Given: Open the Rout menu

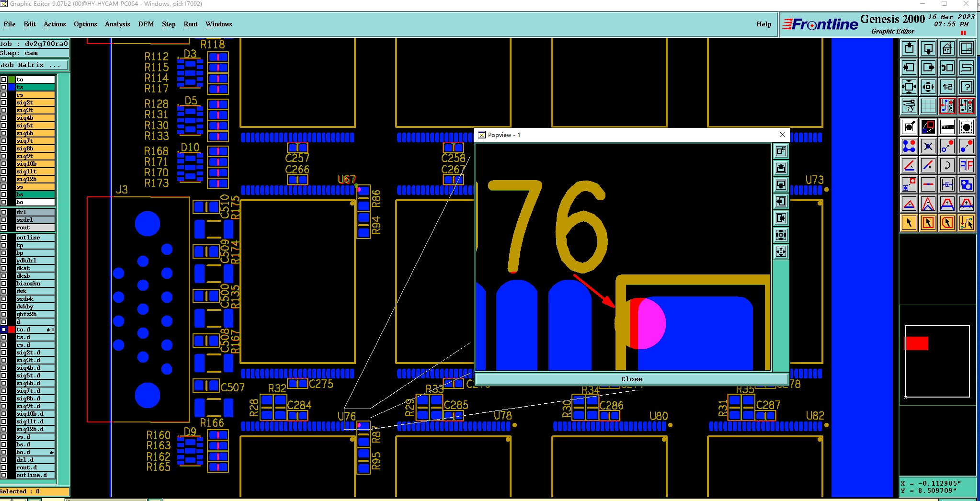Looking at the screenshot, I should click(x=191, y=24).
